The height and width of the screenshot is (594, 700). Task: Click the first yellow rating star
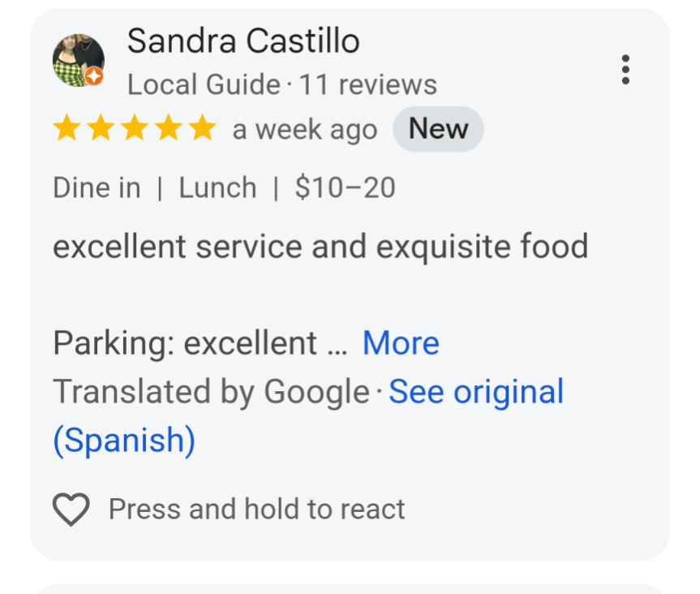point(67,129)
